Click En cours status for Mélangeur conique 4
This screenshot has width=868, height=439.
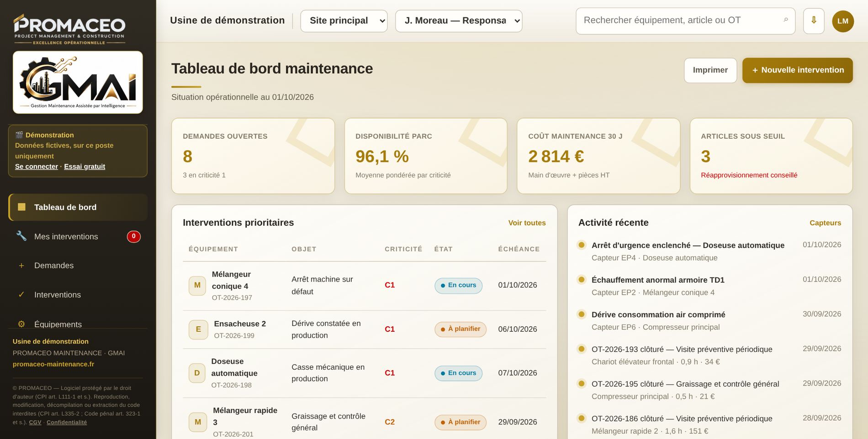point(458,285)
